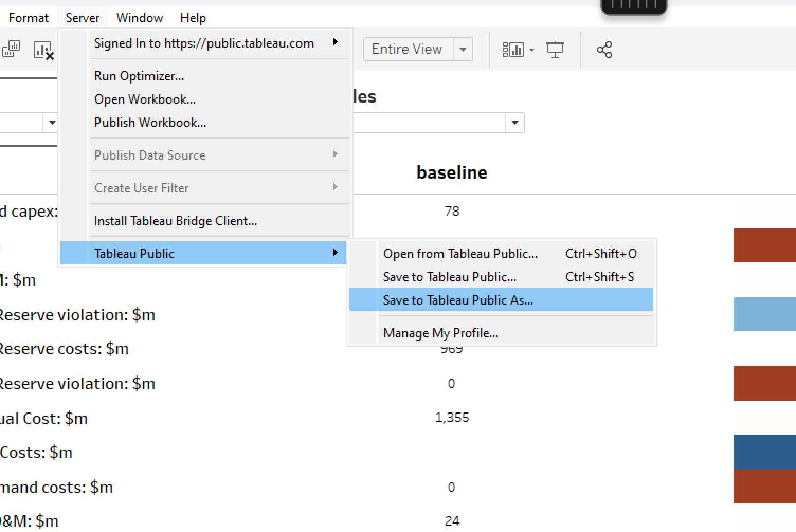Click the Signed In submenu arrow
The image size is (796, 532).
(335, 42)
